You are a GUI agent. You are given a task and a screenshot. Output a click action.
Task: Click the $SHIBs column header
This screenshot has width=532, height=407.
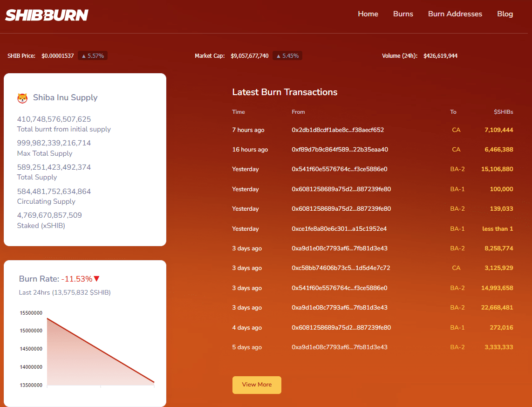click(x=503, y=112)
